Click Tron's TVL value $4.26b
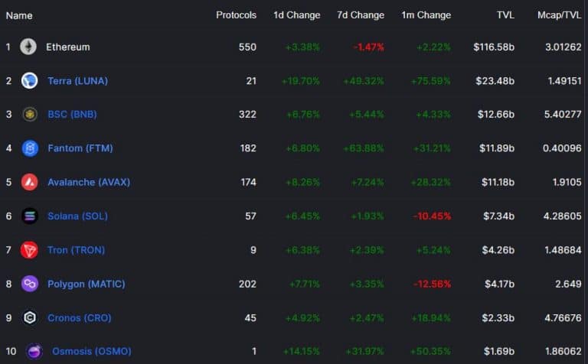The width and height of the screenshot is (588, 364). 498,250
